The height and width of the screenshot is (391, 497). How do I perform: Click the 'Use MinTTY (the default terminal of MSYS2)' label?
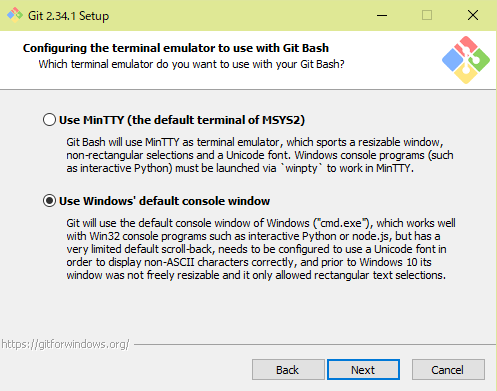click(182, 120)
